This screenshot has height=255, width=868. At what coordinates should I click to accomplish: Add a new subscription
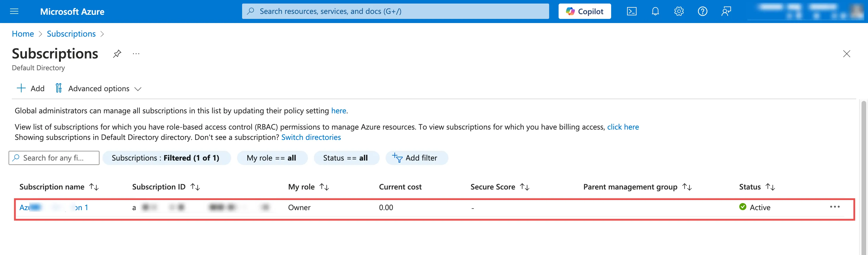pos(30,88)
